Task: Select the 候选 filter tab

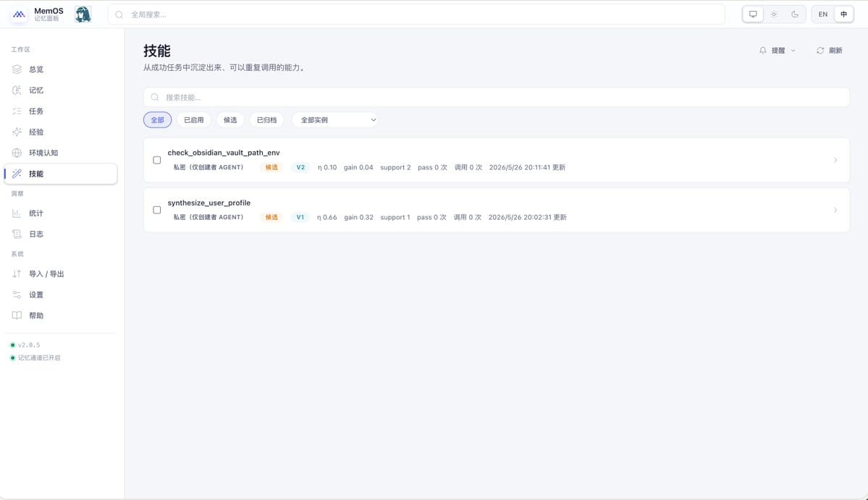Action: 230,120
